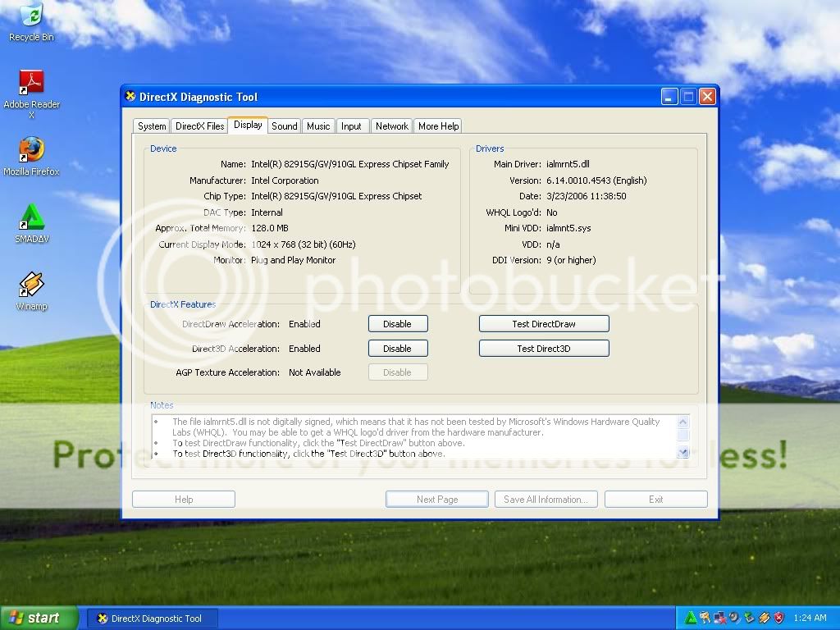Viewport: 840px width, 630px height.
Task: Click the DirectX icon in the window title bar
Action: click(130, 97)
